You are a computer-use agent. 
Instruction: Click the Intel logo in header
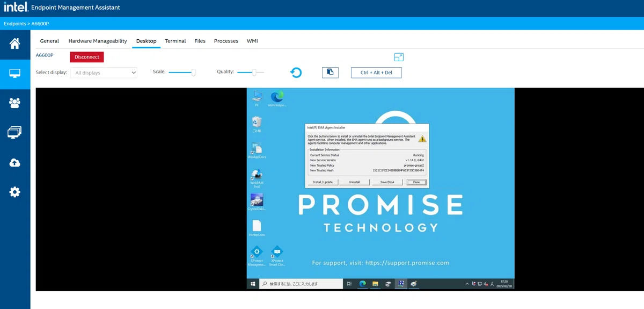point(16,8)
